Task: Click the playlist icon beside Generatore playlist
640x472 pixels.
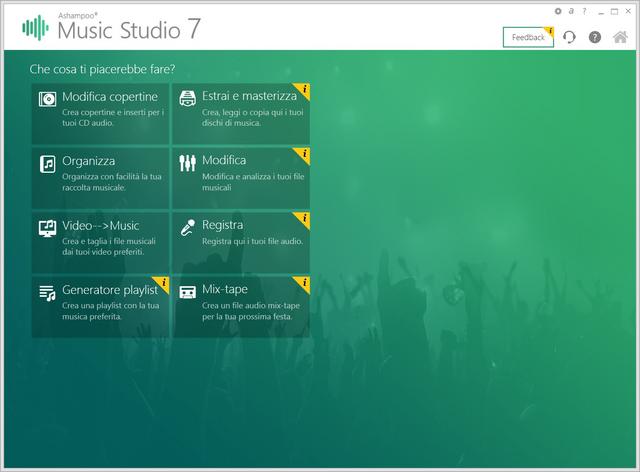Action: tap(47, 293)
